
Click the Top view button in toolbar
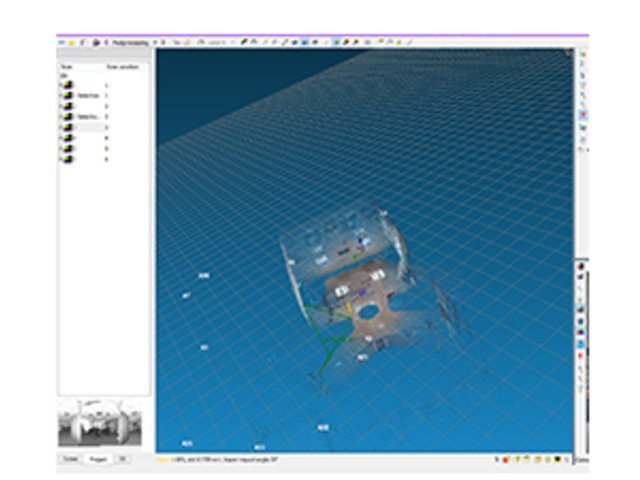pyautogui.click(x=177, y=42)
